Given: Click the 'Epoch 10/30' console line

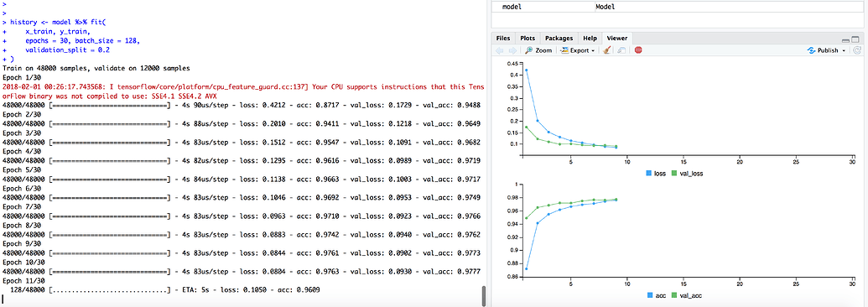Looking at the screenshot, I should coord(22,262).
